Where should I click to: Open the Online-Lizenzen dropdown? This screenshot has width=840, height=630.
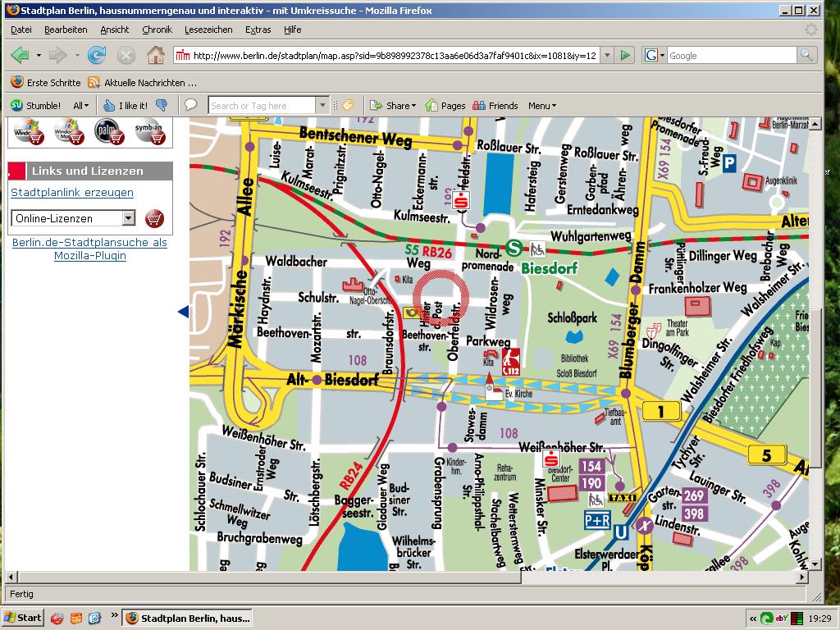tap(129, 218)
